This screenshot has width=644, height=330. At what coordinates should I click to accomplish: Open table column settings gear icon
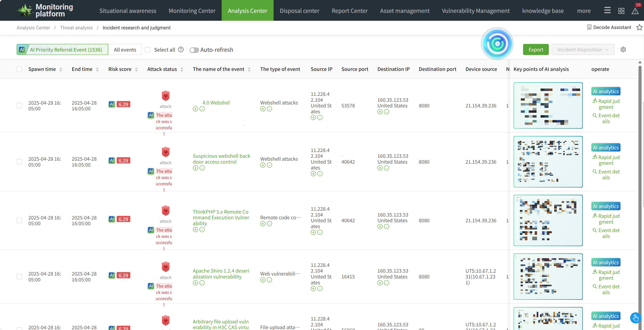click(623, 49)
